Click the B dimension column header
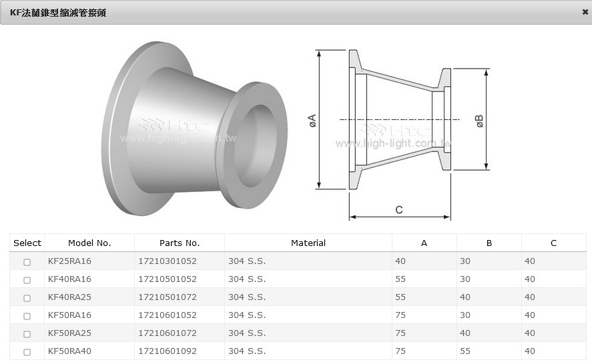The height and width of the screenshot is (364, 592). [489, 243]
